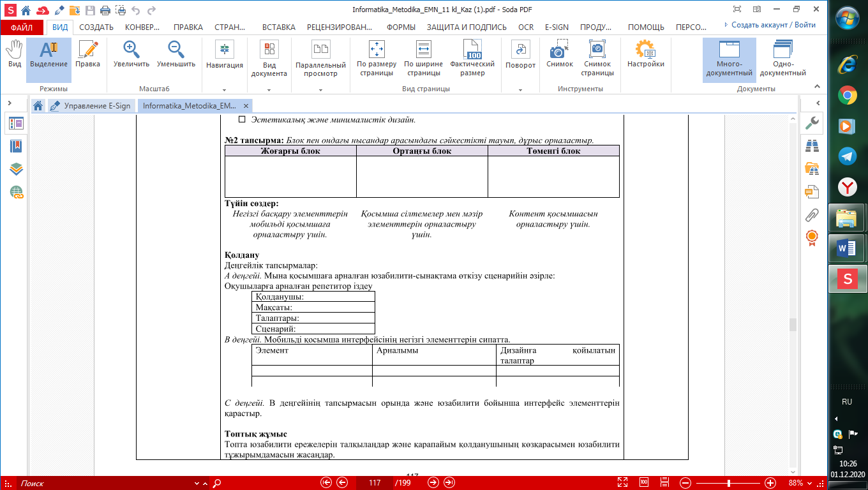
Task: Open the binoculars search panel
Action: 812,146
